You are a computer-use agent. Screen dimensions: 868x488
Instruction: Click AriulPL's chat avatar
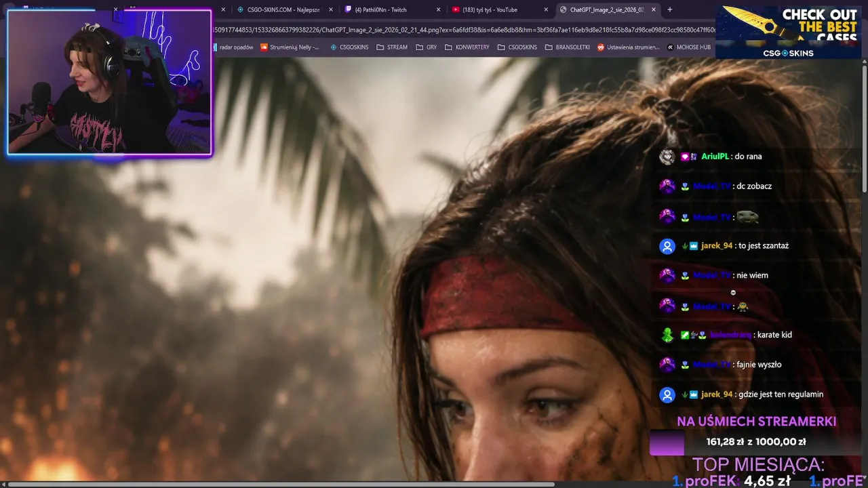pyautogui.click(x=667, y=157)
